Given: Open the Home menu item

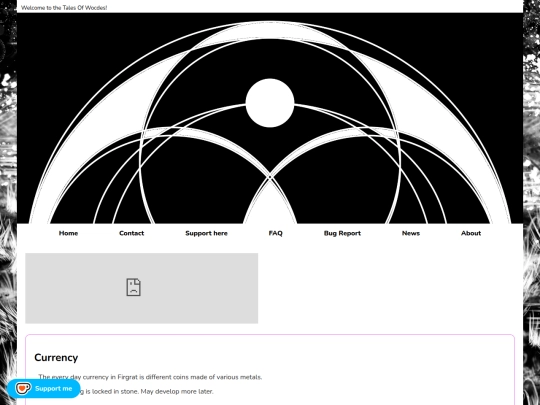Looking at the screenshot, I should click(x=68, y=233).
